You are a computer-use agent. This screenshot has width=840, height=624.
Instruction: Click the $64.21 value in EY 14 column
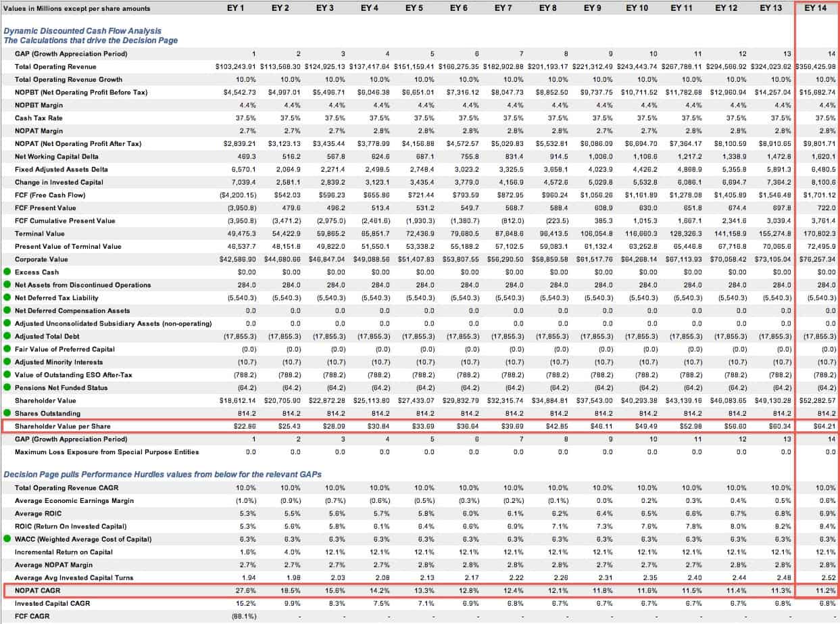pyautogui.click(x=824, y=426)
